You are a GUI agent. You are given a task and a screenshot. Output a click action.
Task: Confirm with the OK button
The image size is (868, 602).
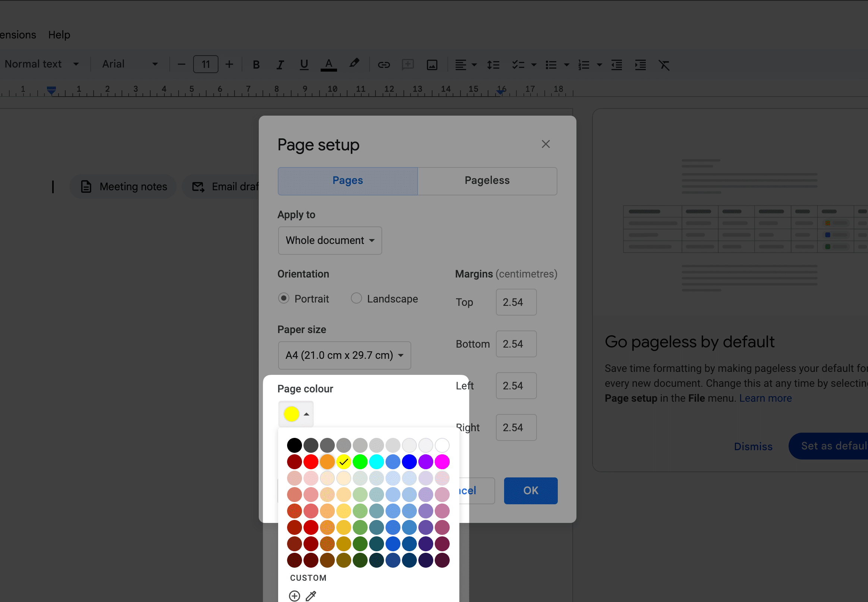(x=531, y=490)
